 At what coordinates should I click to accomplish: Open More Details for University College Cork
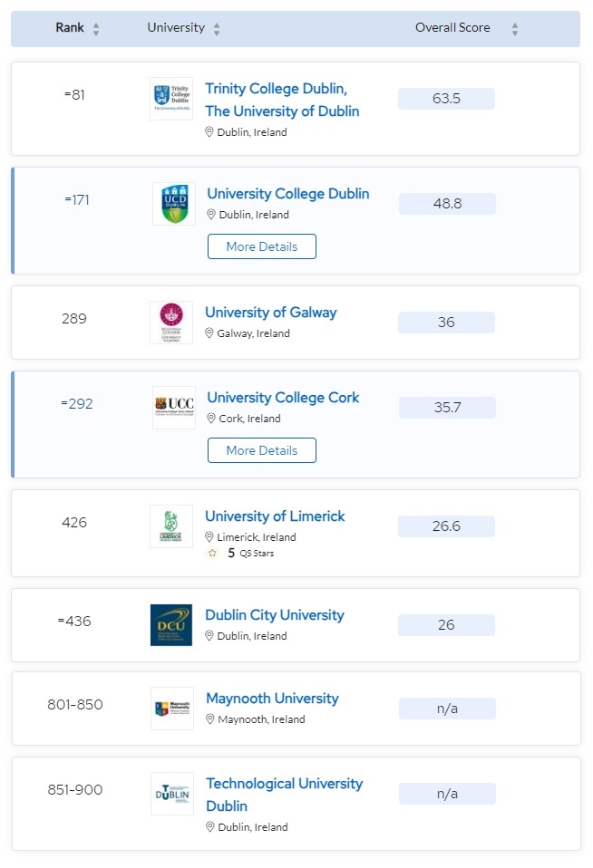pos(261,449)
